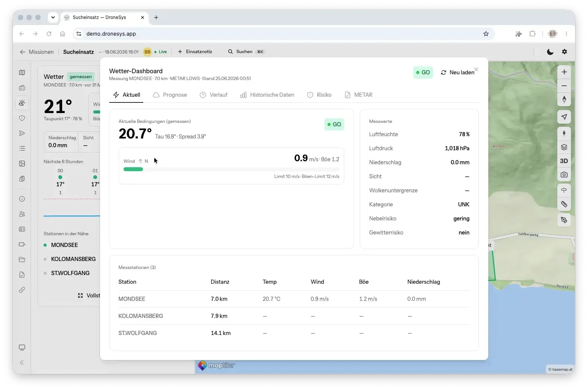Open the radio icon in the sidebar

click(22, 88)
